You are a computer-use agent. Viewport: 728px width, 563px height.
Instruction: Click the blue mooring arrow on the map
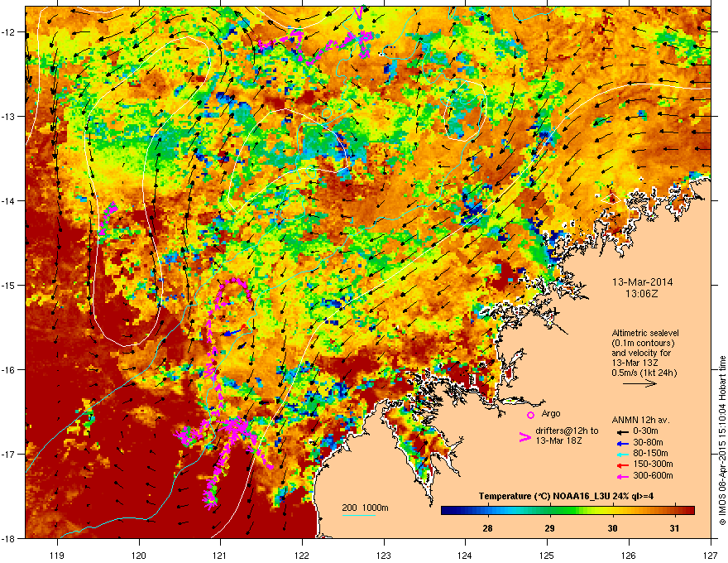(231, 333)
